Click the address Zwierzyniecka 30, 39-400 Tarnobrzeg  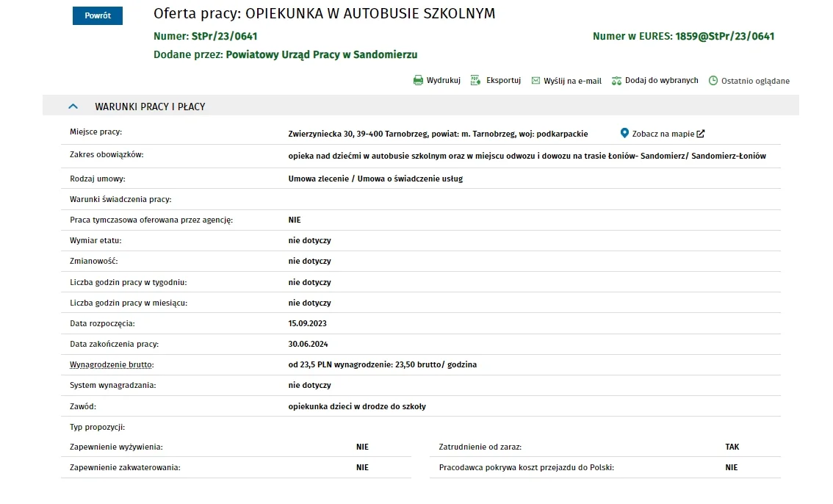[357, 134]
